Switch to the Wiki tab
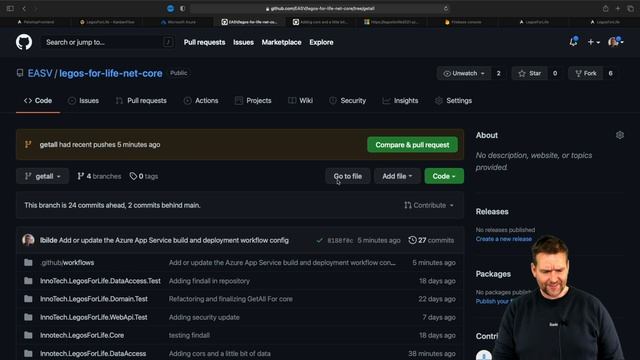The width and height of the screenshot is (640, 360). 300,101
